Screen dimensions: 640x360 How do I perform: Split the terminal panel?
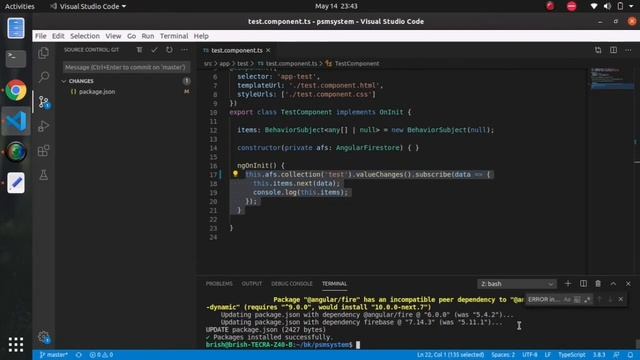coord(583,284)
